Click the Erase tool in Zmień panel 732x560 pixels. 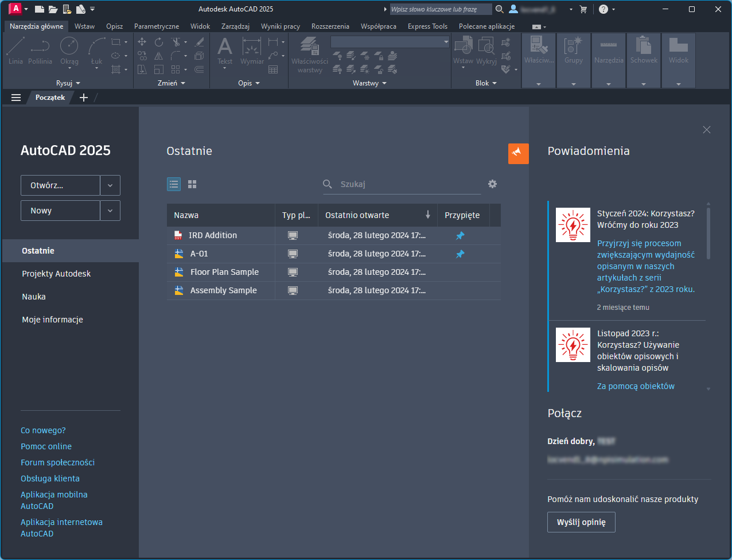click(199, 42)
